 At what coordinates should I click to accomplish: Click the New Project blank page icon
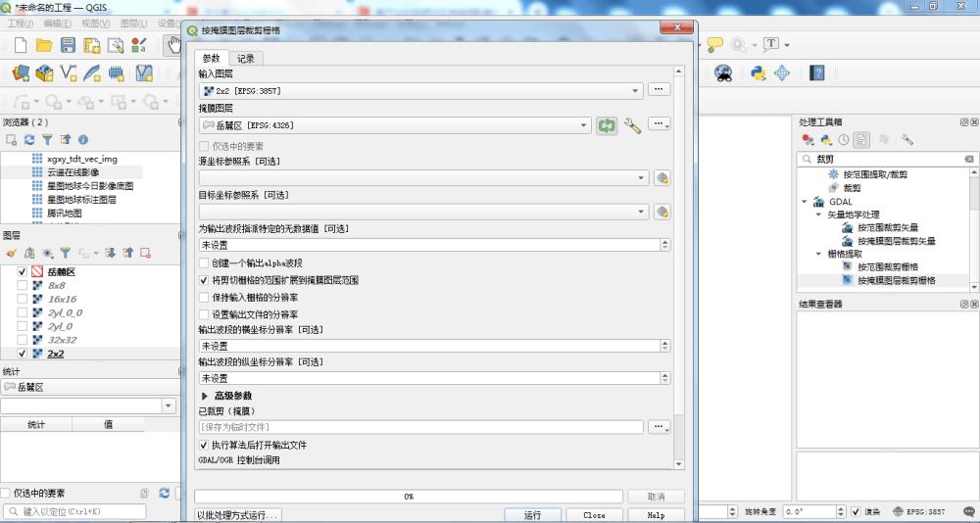(x=19, y=45)
